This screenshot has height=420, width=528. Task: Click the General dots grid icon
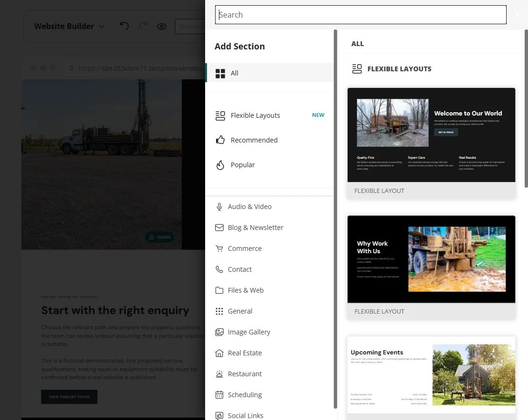point(219,311)
